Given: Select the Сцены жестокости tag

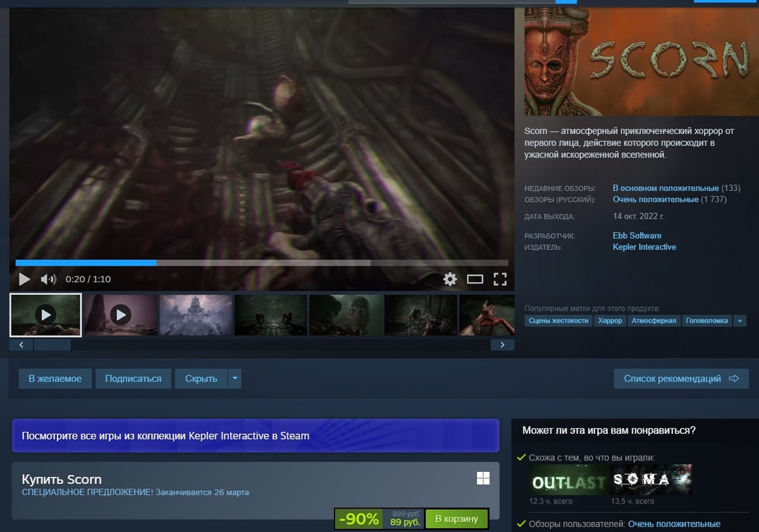Looking at the screenshot, I should (558, 321).
